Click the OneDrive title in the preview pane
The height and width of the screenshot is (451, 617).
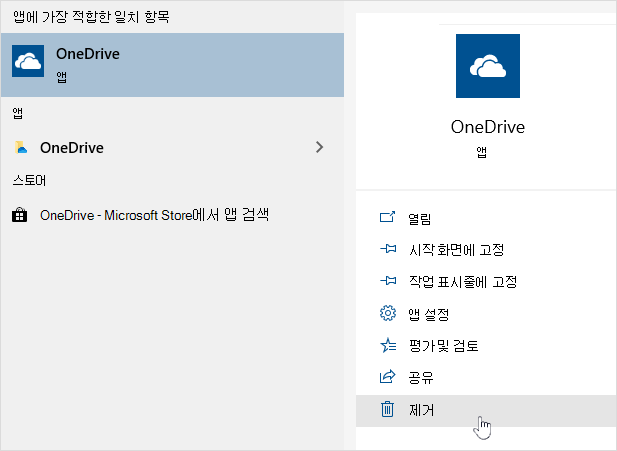[488, 127]
